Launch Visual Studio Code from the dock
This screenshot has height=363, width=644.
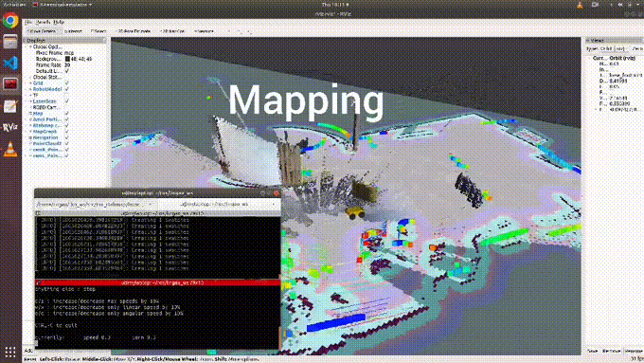coord(10,63)
